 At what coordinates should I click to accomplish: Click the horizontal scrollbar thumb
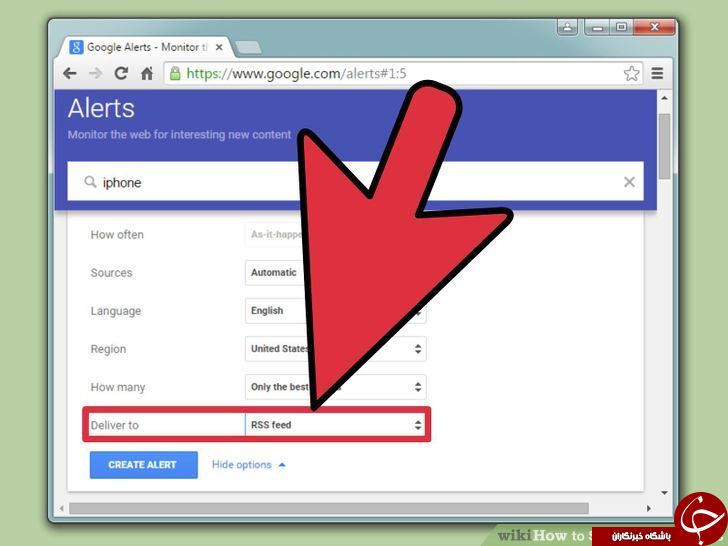point(329,508)
